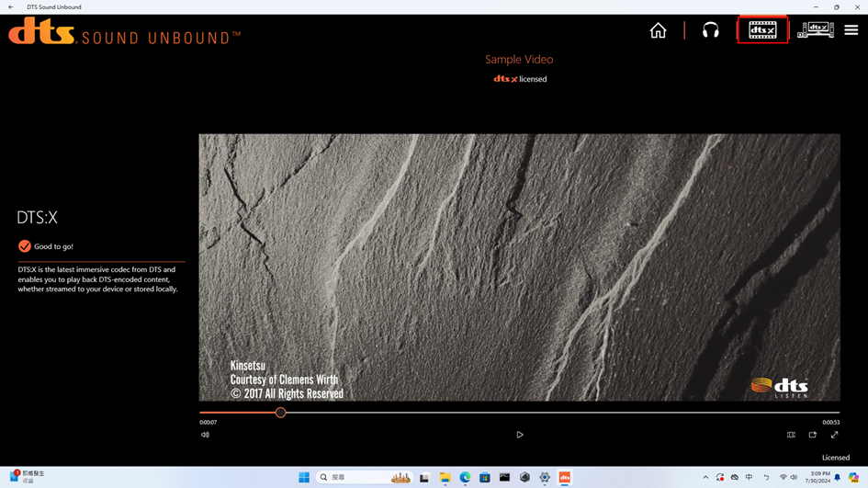Enter full screen video mode
868x488 pixels.
click(x=834, y=435)
